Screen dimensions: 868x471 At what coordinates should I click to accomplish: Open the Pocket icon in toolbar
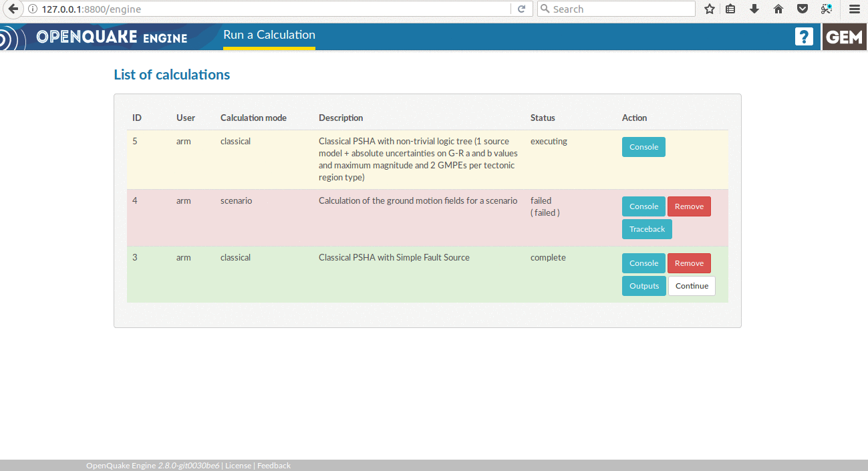click(x=803, y=9)
